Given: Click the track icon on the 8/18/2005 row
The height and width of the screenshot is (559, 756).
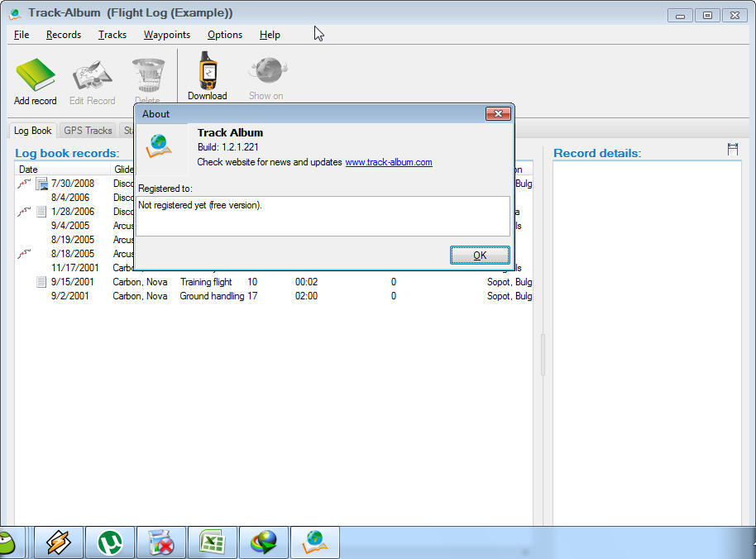Looking at the screenshot, I should point(24,254).
